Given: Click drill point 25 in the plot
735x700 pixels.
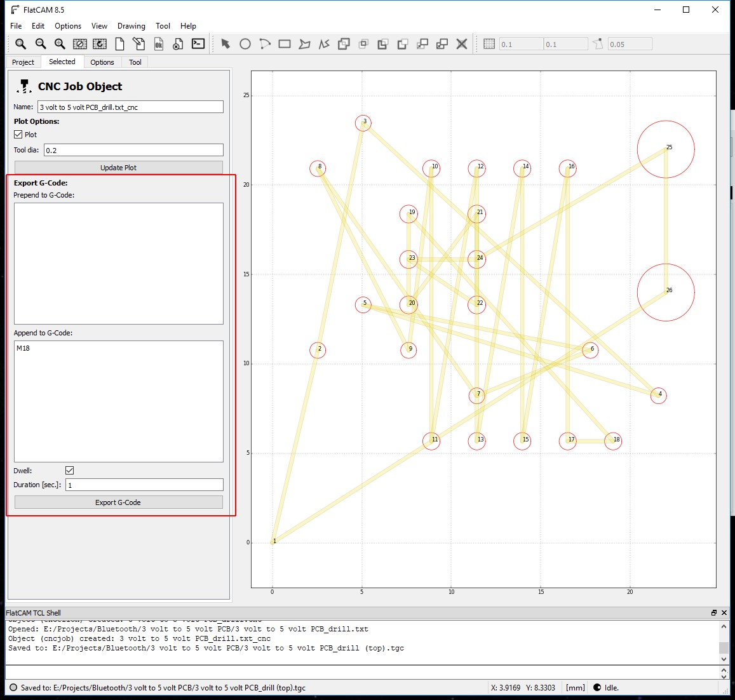Looking at the screenshot, I should click(x=666, y=149).
